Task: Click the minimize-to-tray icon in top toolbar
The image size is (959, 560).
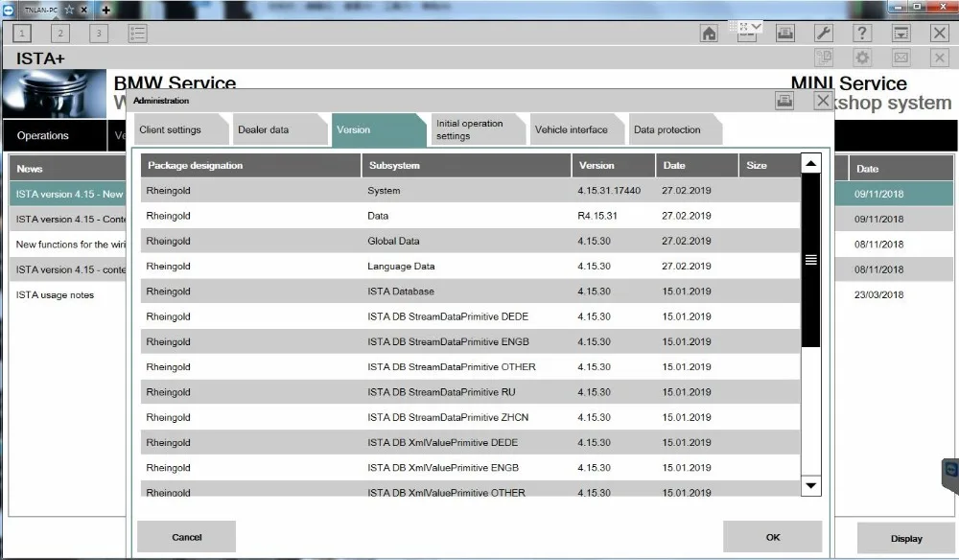Action: pos(901,33)
